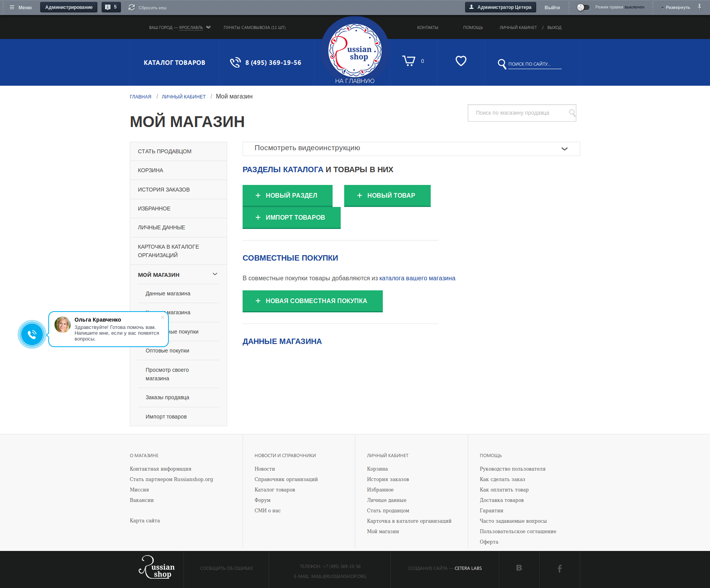
Task: Click the Новый товар button
Action: [387, 195]
